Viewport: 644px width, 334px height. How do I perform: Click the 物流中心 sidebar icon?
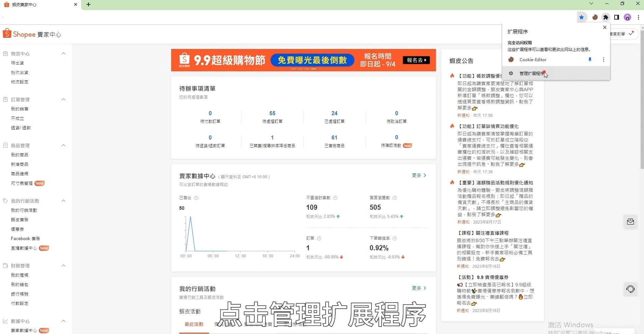[x=5, y=53]
